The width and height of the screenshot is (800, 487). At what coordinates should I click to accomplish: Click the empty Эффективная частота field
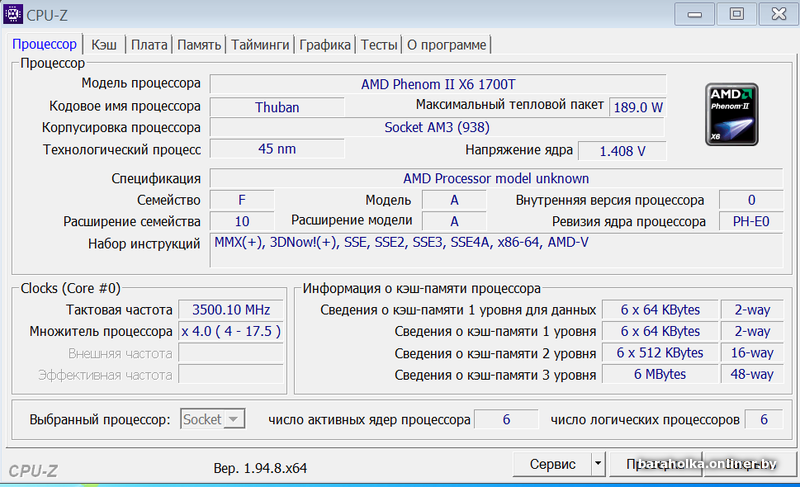231,375
